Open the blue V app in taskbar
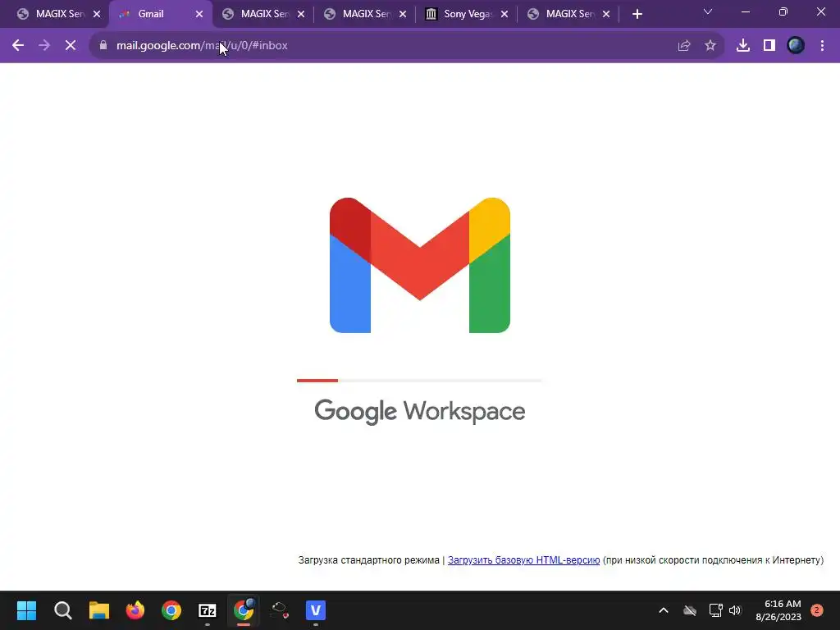This screenshot has height=630, width=840. tap(316, 610)
